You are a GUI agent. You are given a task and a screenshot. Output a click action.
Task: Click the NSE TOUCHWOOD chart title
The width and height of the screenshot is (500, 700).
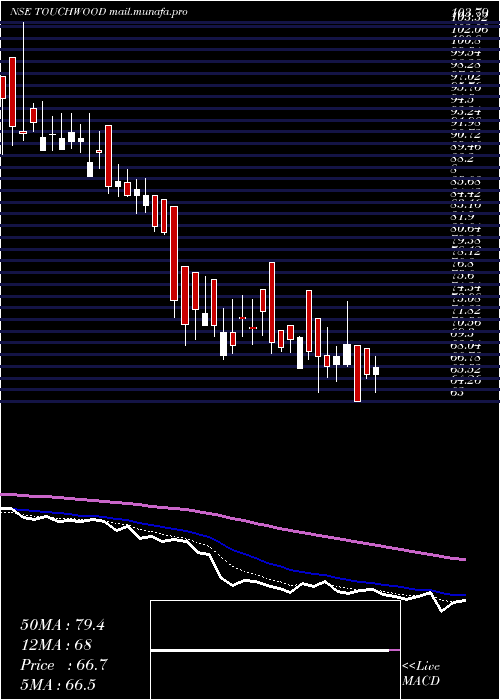(58, 12)
